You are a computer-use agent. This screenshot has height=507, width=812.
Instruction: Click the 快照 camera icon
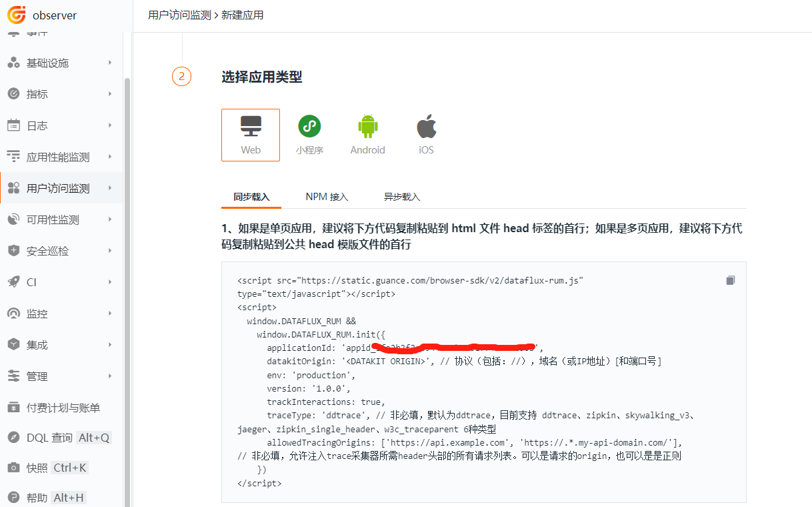point(13,468)
